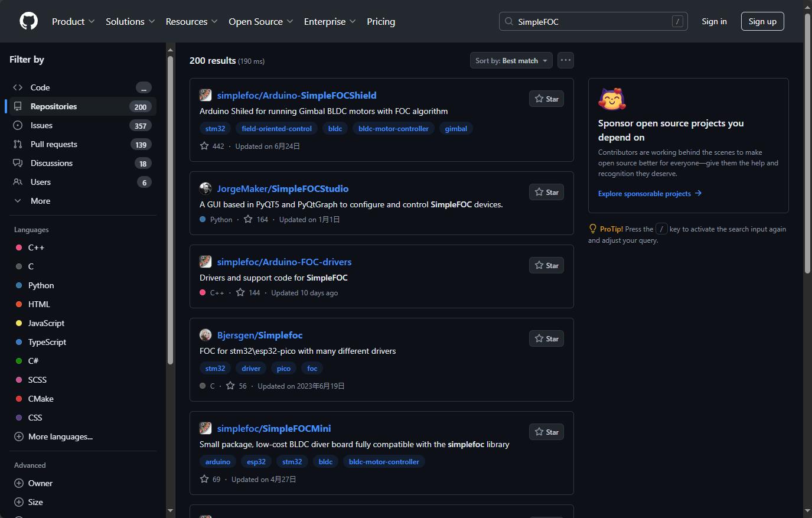Image resolution: width=812 pixels, height=518 pixels.
Task: Click the plus icon next to More languages
Action: coord(19,436)
